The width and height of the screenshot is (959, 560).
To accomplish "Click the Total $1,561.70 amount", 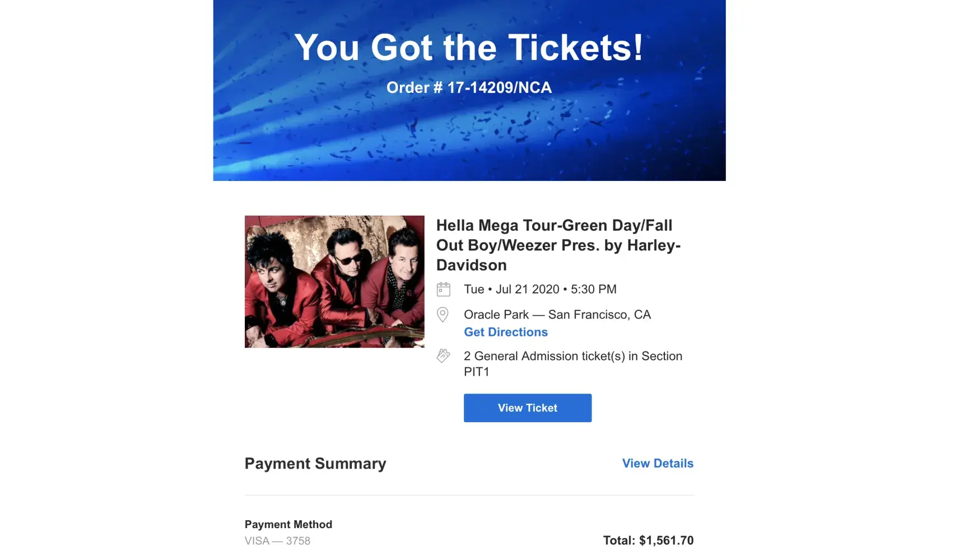I will [x=648, y=540].
